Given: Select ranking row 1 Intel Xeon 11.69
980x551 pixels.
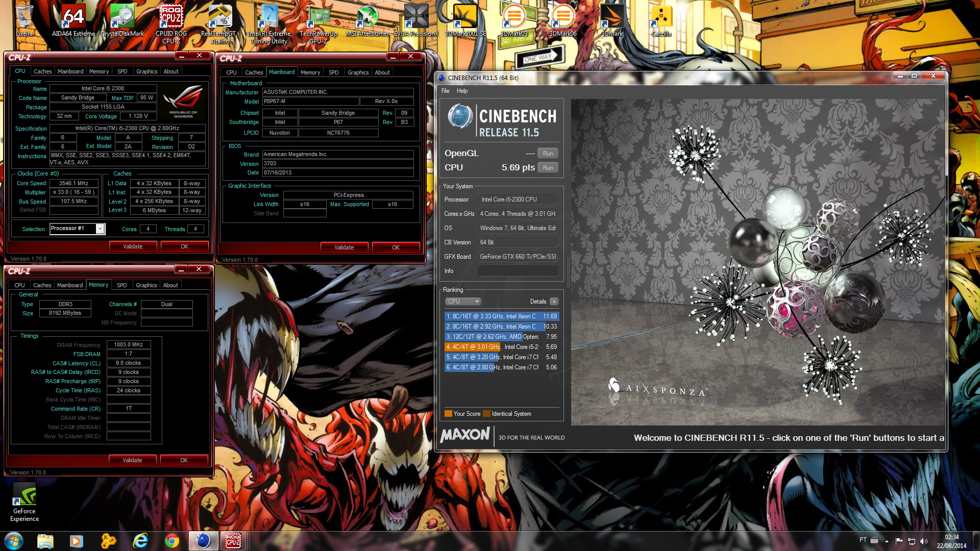Looking at the screenshot, I should pyautogui.click(x=502, y=316).
